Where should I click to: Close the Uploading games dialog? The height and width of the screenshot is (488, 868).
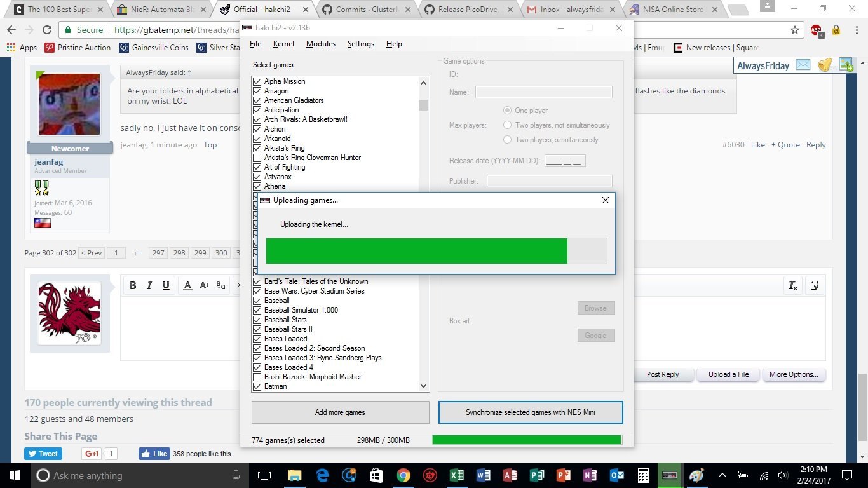[606, 200]
